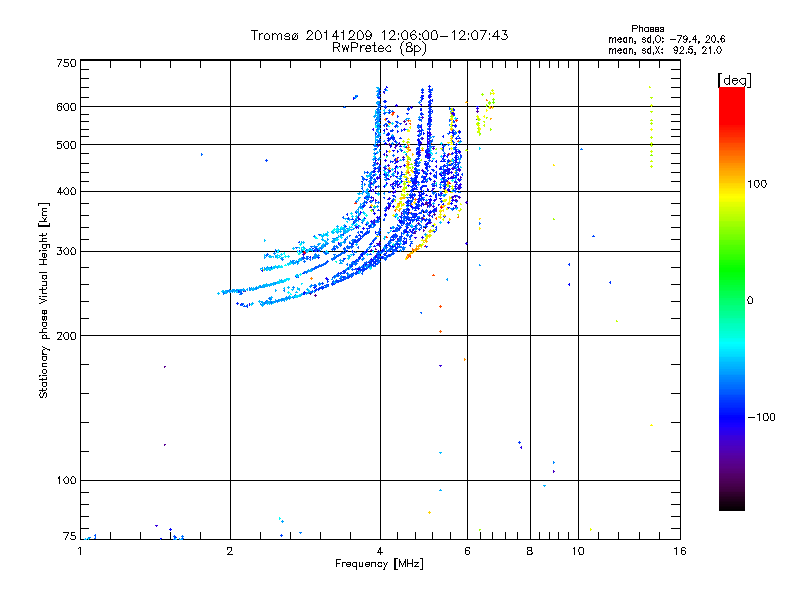Click the y-axis tick label '200'
The image size is (800, 600).
(x=66, y=336)
